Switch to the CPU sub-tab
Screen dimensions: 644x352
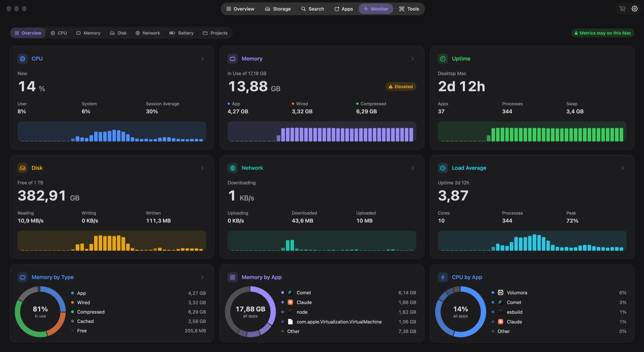(x=59, y=33)
